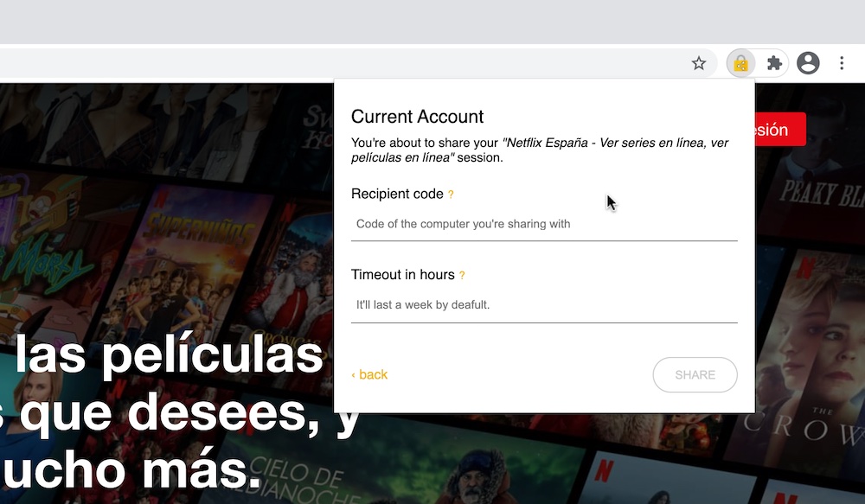Focus the Timeout in hours field
Viewport: 865px width, 504px height.
pyautogui.click(x=543, y=305)
